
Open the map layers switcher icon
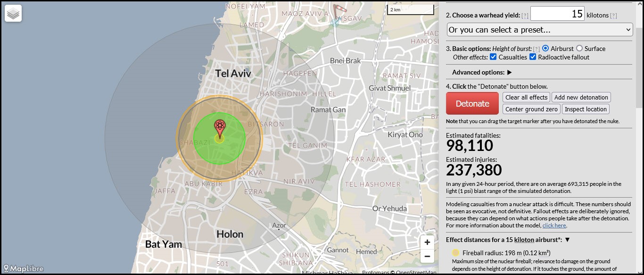point(13,13)
